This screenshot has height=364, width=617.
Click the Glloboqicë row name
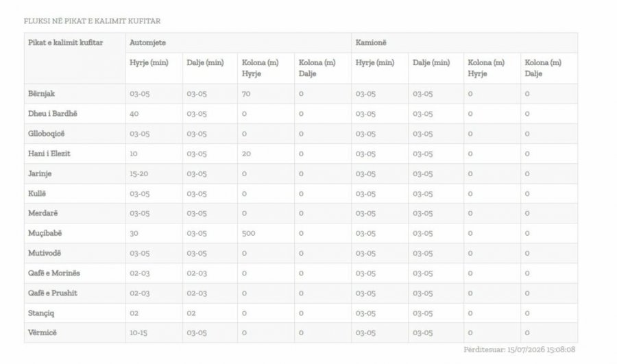pos(46,134)
